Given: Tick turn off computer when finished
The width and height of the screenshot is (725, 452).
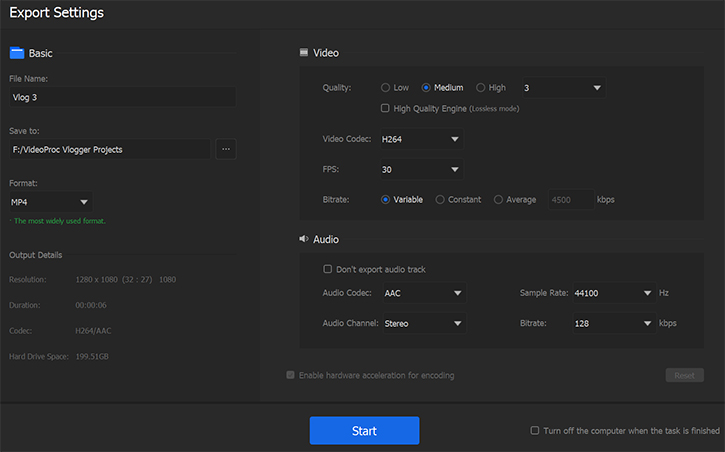Looking at the screenshot, I should [535, 431].
